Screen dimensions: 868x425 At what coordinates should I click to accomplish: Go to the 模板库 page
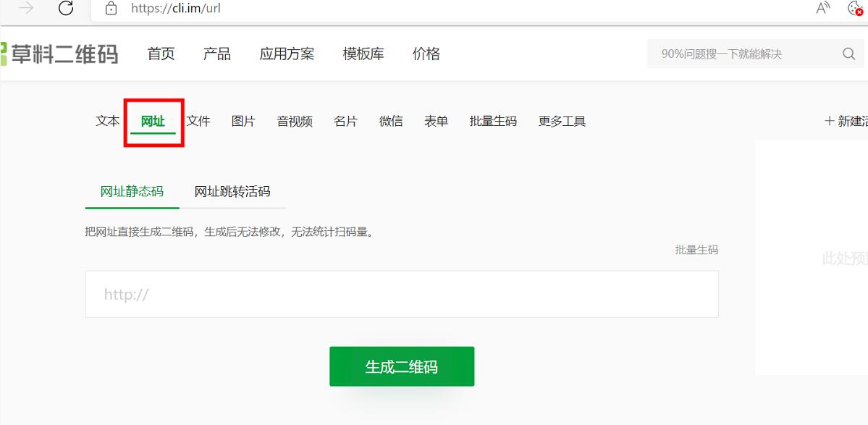click(x=363, y=54)
